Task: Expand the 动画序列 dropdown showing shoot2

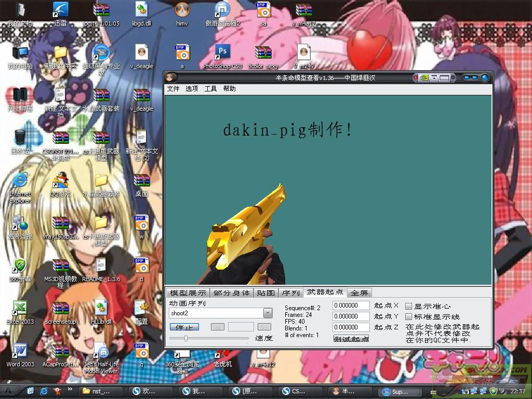Action: (x=268, y=313)
